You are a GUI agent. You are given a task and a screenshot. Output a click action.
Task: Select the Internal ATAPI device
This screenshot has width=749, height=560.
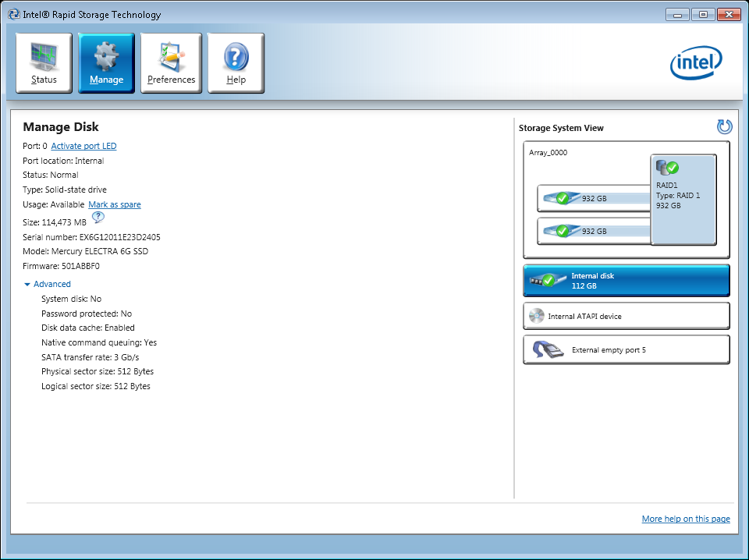coord(626,316)
